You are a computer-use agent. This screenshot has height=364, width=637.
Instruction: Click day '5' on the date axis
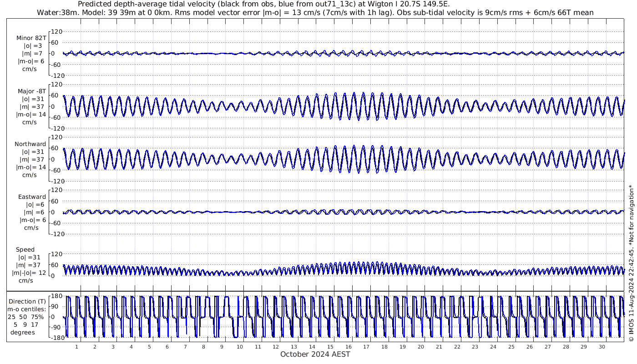click(x=149, y=347)
